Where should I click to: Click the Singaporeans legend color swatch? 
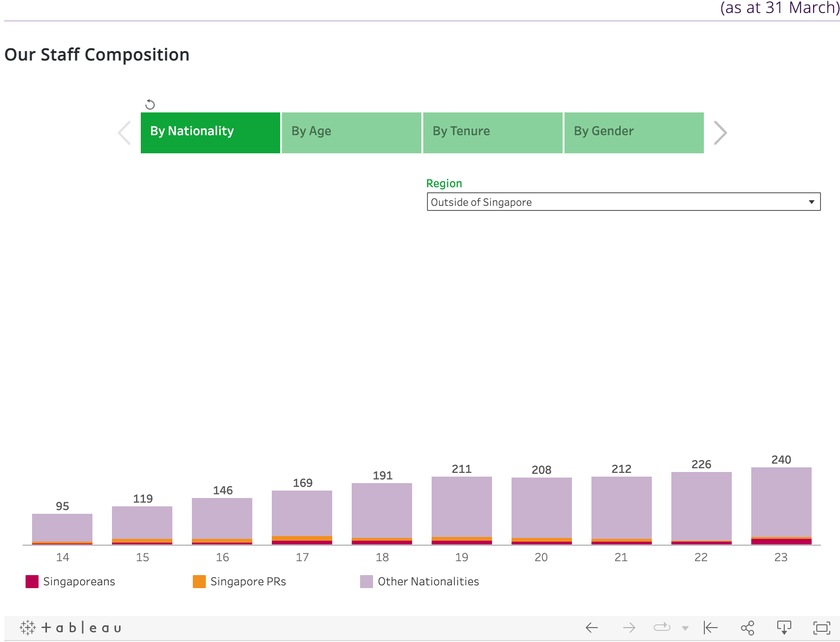click(32, 582)
